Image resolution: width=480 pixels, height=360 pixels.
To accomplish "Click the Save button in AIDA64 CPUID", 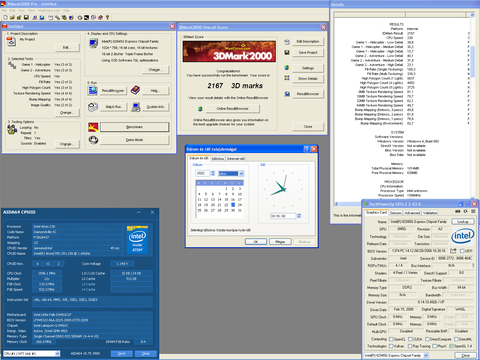I will click(121, 353).
